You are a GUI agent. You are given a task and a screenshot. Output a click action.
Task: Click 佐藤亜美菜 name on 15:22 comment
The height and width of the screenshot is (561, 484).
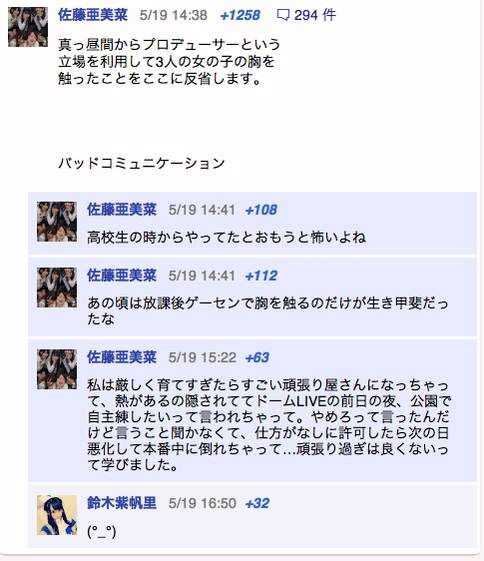pyautogui.click(x=122, y=357)
